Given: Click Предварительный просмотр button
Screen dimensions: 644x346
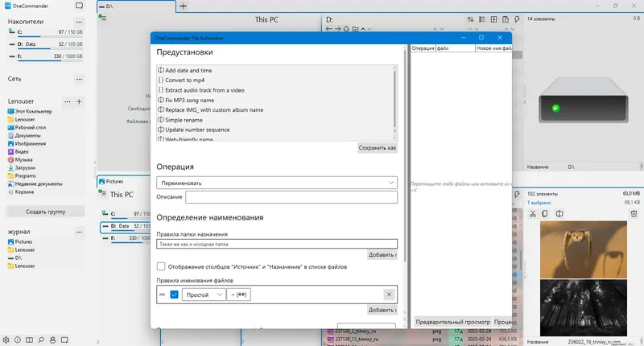Looking at the screenshot, I should point(452,322).
